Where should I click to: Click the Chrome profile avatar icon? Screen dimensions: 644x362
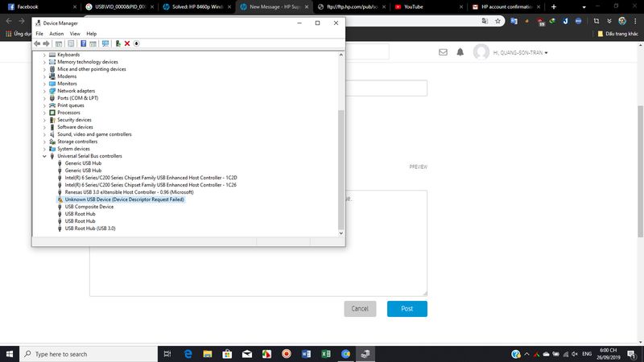(622, 21)
